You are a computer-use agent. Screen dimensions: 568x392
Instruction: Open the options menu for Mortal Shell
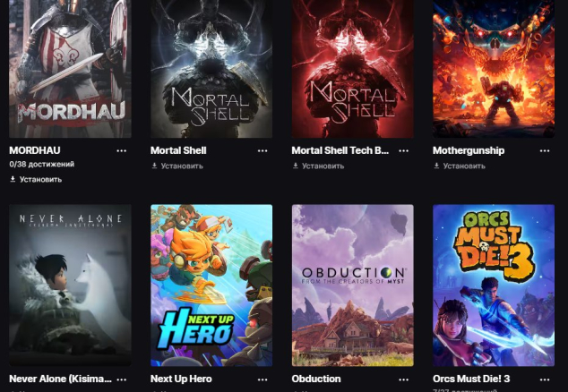[x=262, y=150]
